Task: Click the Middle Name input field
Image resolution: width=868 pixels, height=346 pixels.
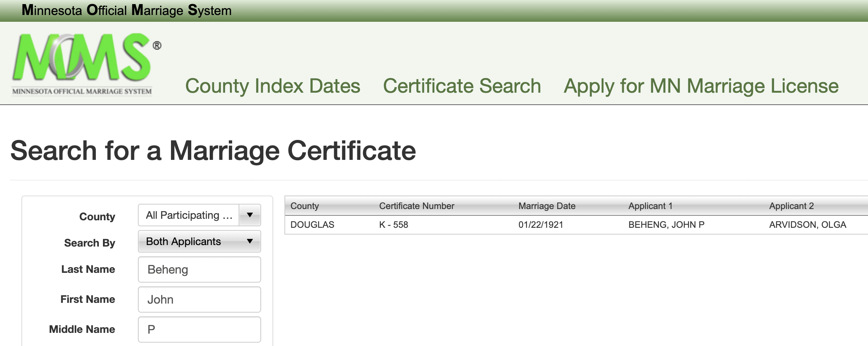Action: (x=199, y=329)
